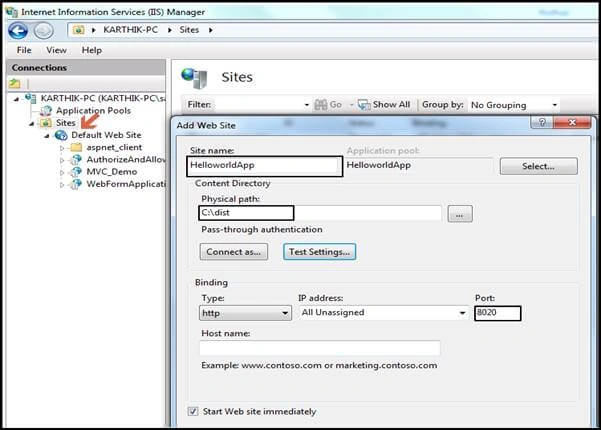This screenshot has height=430, width=601.
Task: Click the Host name input field
Action: coord(320,348)
